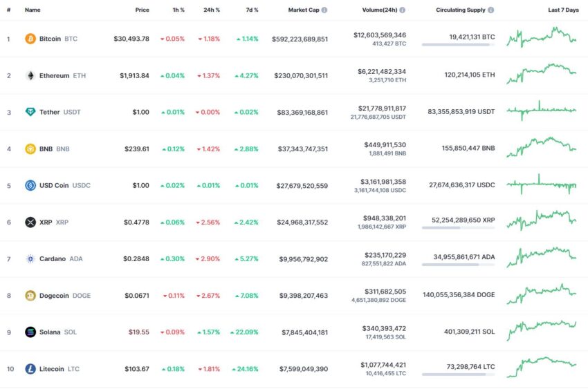Click the Litecoin blue logo icon
Viewport: 588px width, 389px height.
coord(30,369)
